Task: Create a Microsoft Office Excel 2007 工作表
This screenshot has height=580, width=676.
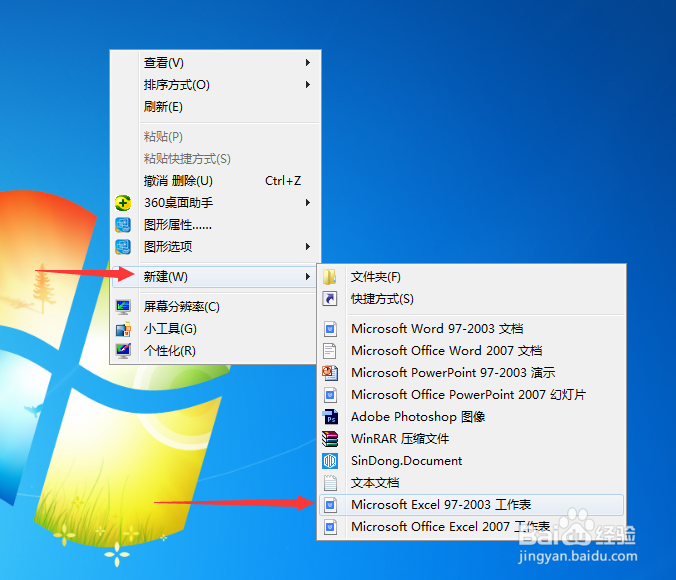Action: point(471,527)
